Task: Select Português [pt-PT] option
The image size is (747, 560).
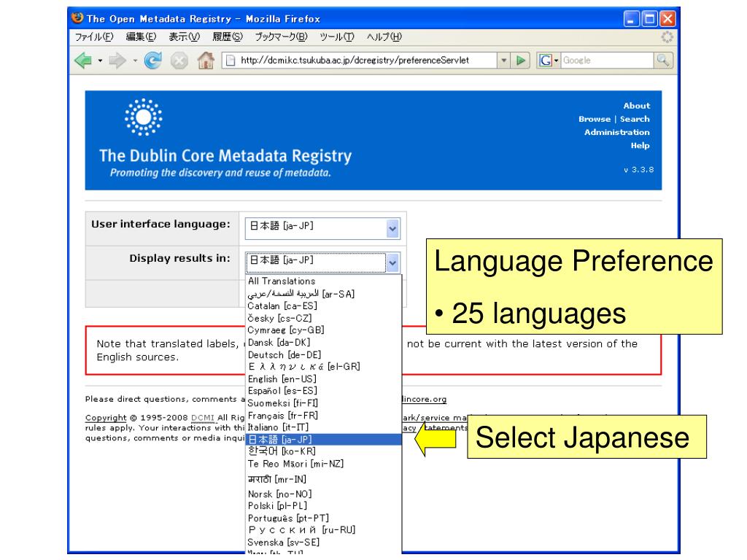Action: 323,518
